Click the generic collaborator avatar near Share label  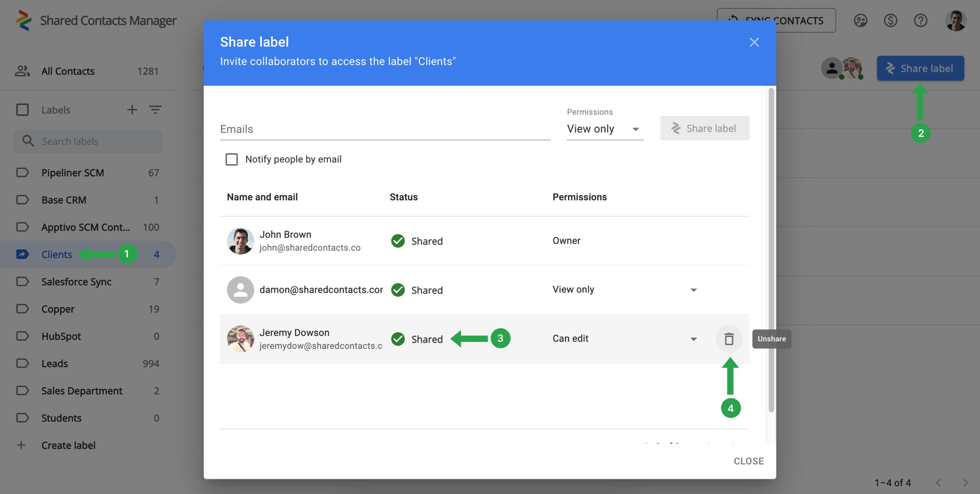tap(832, 68)
